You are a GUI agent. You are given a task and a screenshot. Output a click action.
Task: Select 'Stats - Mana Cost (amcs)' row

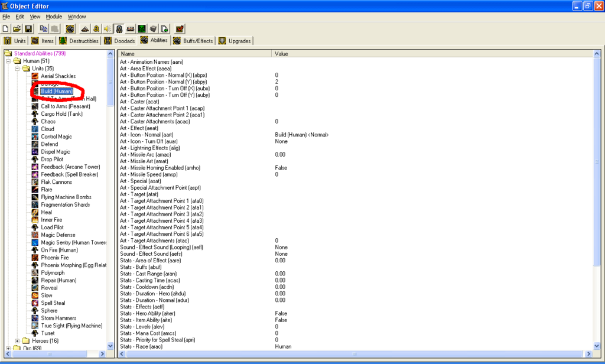coord(356,333)
